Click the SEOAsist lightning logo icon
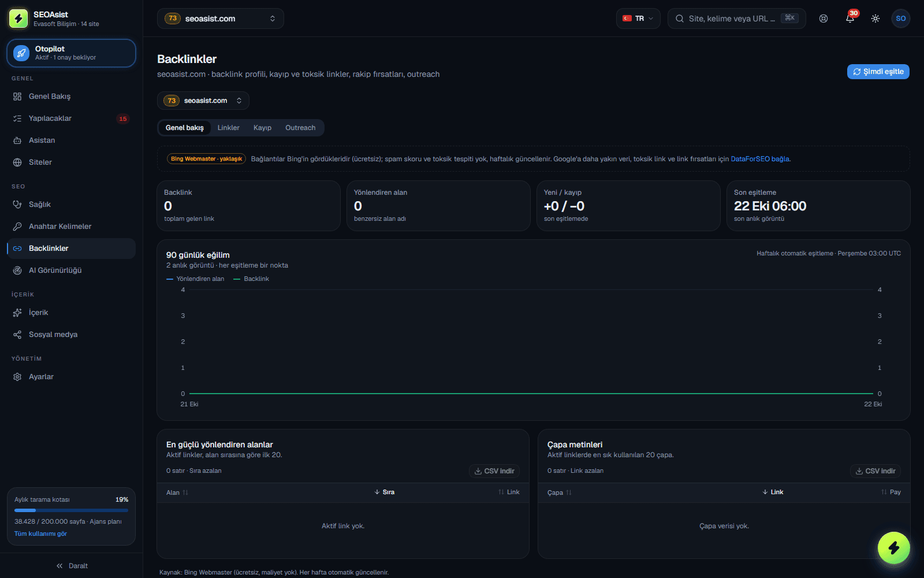 [18, 18]
